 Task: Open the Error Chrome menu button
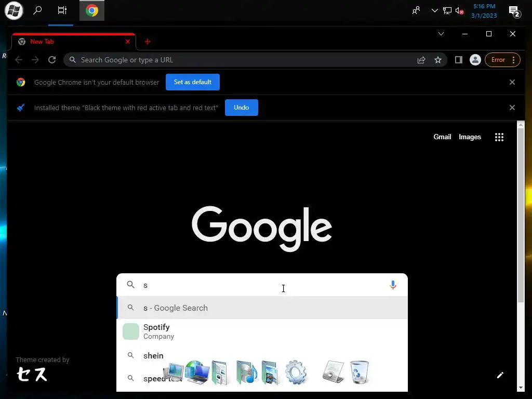pos(502,60)
